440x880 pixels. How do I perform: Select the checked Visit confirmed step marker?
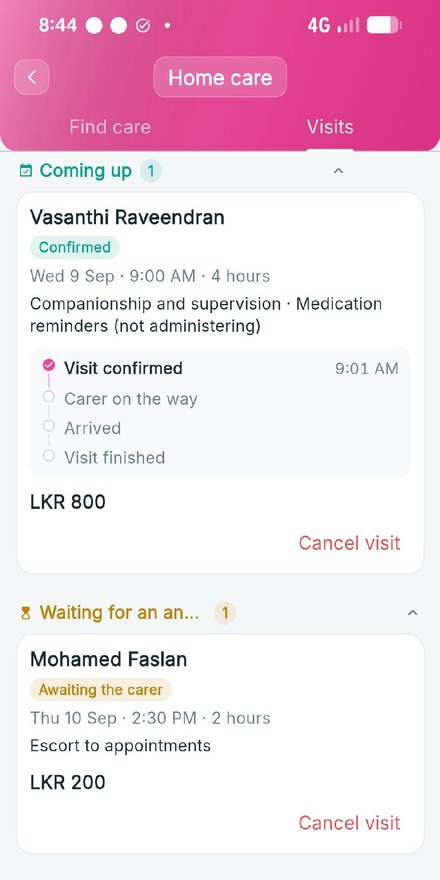tap(49, 366)
